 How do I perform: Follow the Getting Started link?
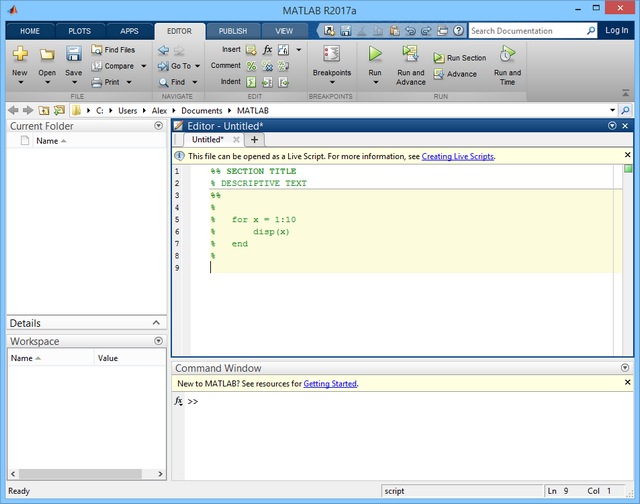coord(330,383)
